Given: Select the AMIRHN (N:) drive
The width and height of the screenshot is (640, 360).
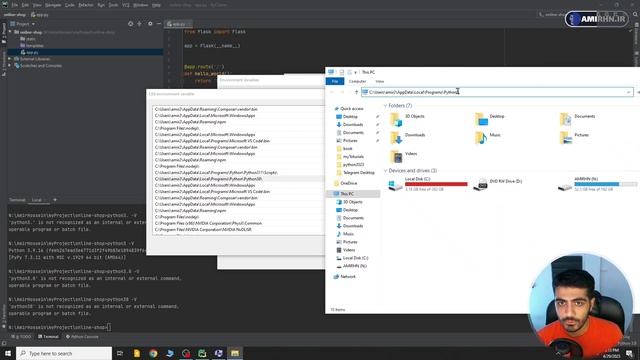Looking at the screenshot, I should (598, 184).
